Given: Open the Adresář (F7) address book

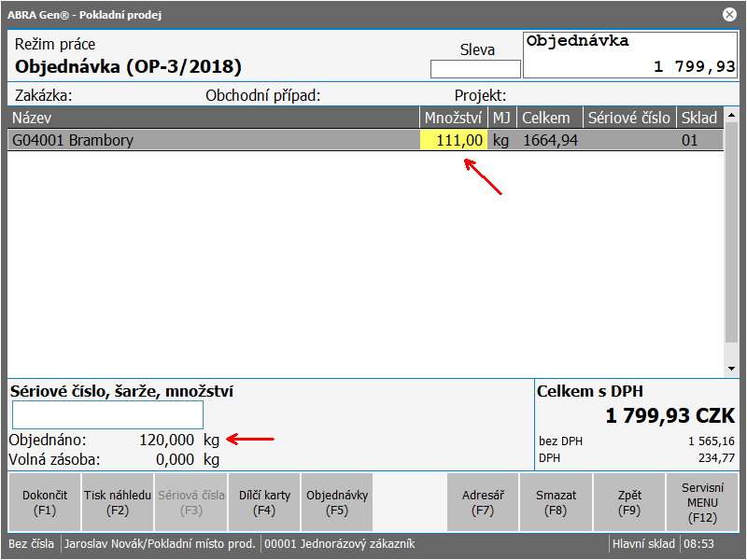Looking at the screenshot, I should [x=483, y=502].
